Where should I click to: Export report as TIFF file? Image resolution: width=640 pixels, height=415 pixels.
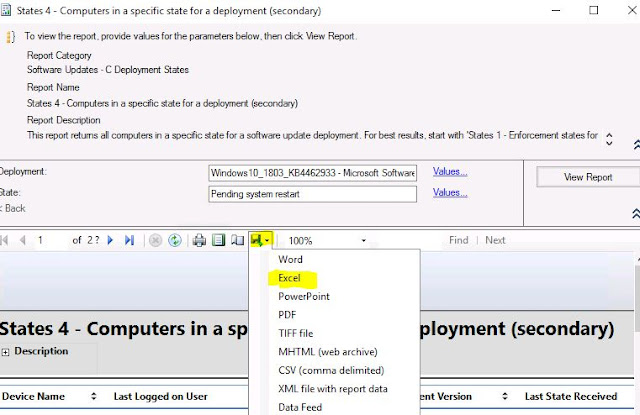pyautogui.click(x=296, y=333)
